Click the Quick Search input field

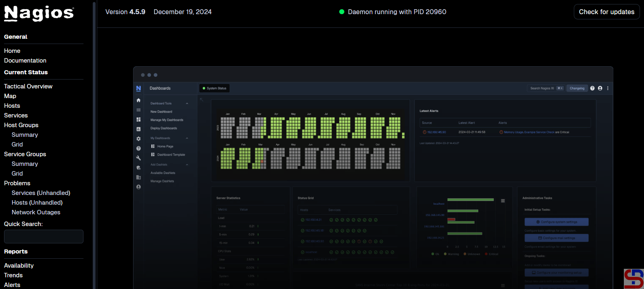tap(44, 237)
